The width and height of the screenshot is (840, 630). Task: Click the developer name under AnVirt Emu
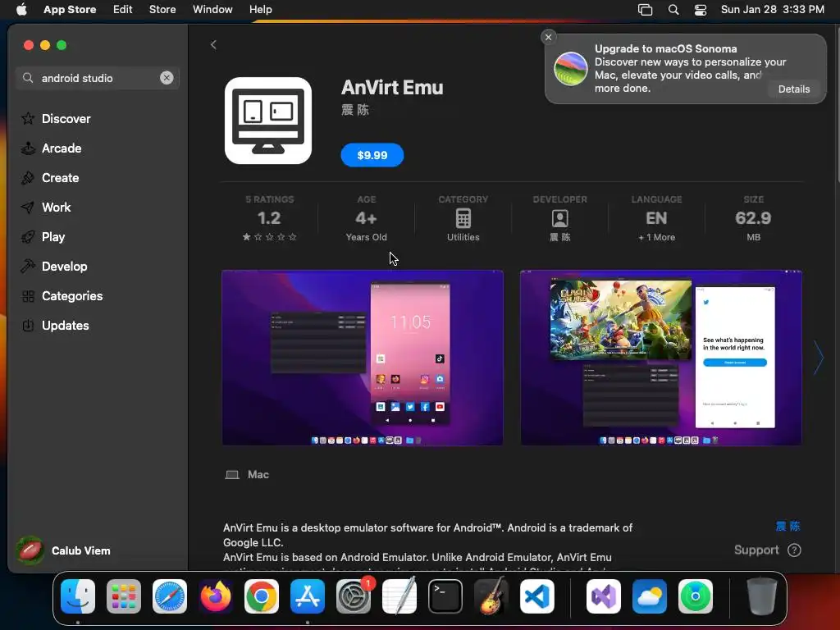[x=355, y=110]
